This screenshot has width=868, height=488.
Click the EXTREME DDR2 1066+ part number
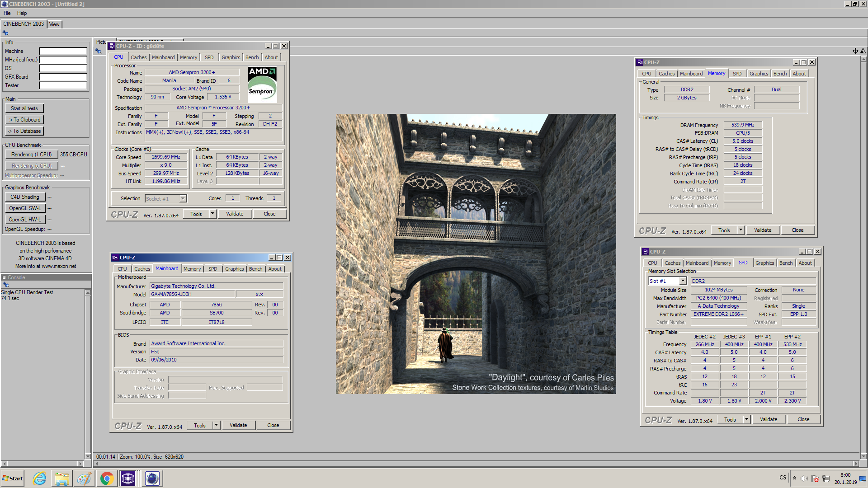click(718, 314)
